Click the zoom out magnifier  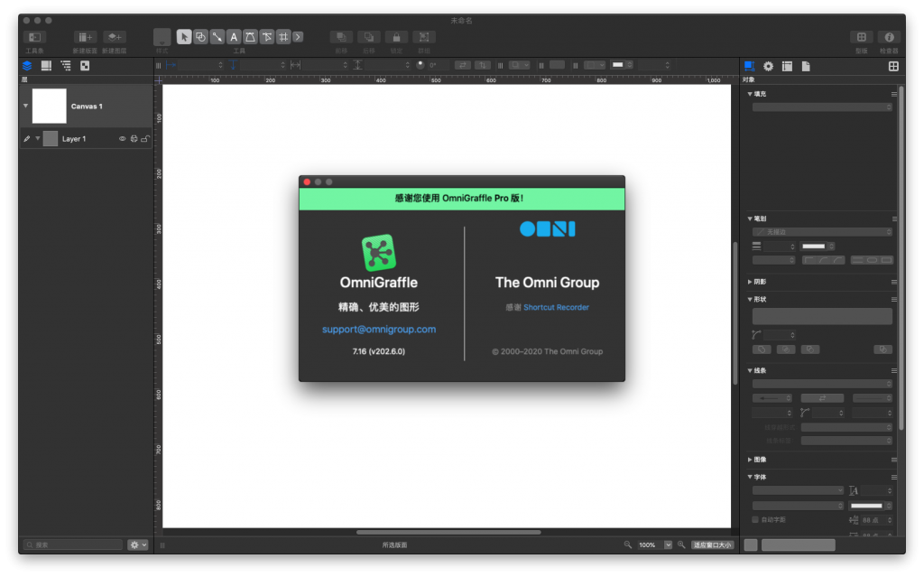coord(628,545)
